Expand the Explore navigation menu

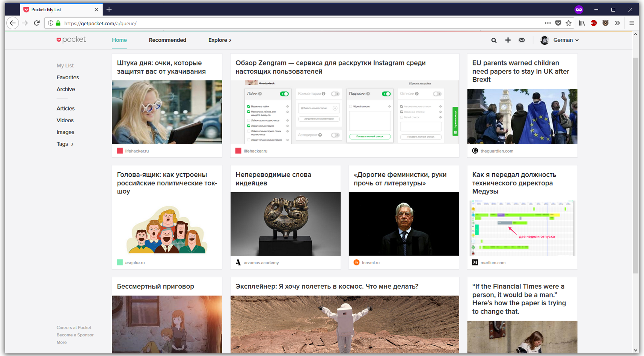[x=220, y=40]
